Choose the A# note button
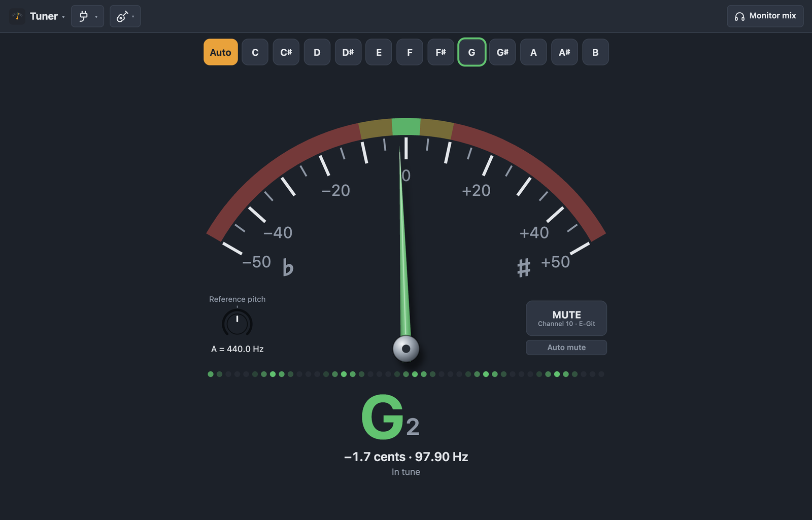 point(564,52)
